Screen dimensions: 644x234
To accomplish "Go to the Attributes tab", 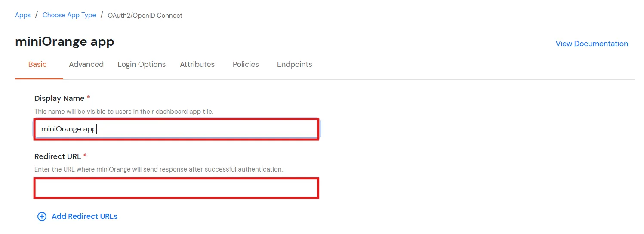I will tap(197, 64).
